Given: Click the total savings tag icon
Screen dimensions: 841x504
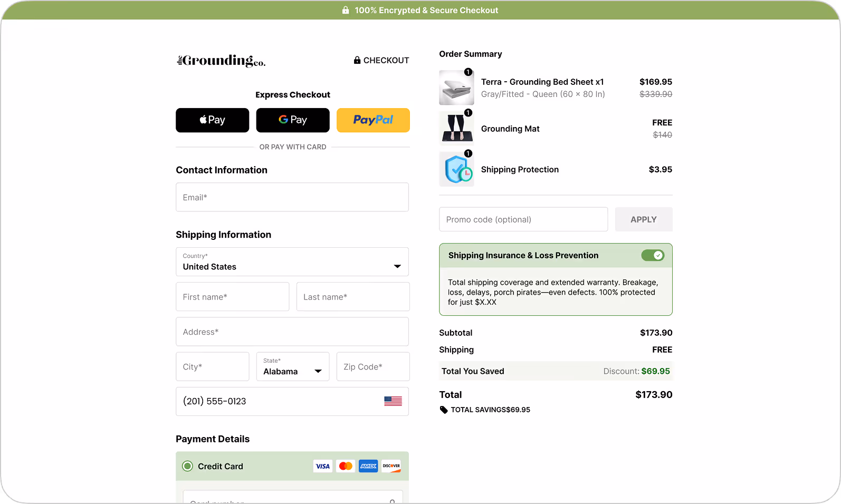Looking at the screenshot, I should 444,410.
